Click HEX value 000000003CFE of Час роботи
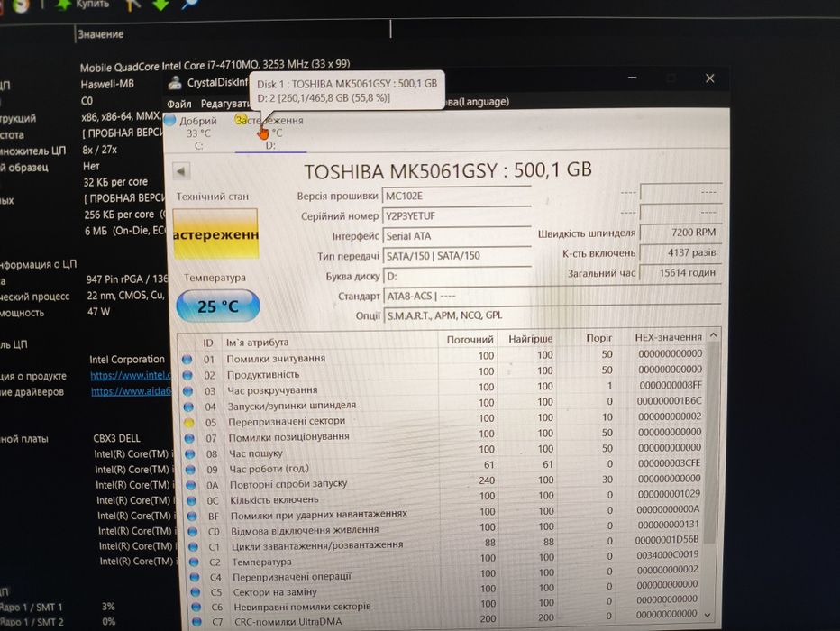 tap(669, 463)
